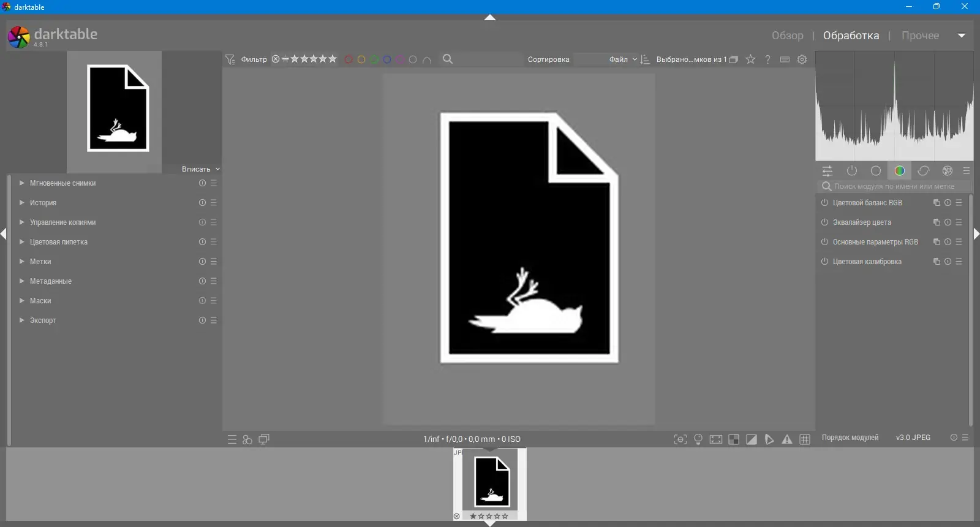Filter by blue color label
The width and height of the screenshot is (980, 527).
387,59
